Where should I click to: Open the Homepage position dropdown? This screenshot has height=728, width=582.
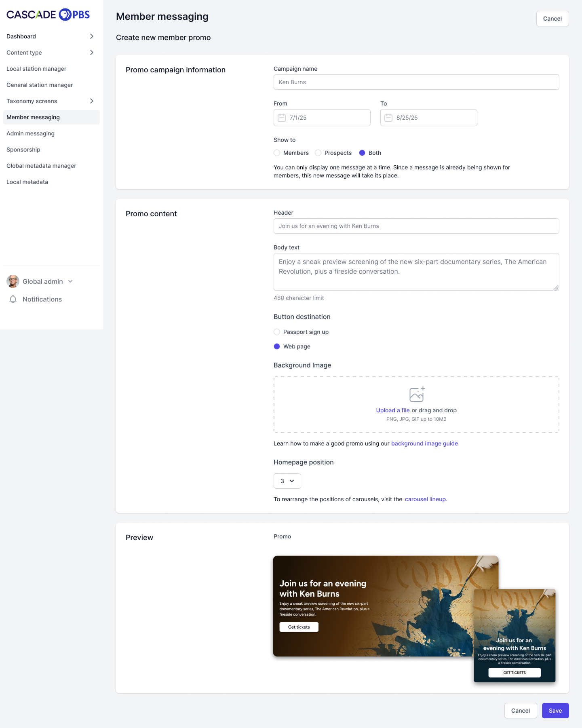tap(287, 481)
